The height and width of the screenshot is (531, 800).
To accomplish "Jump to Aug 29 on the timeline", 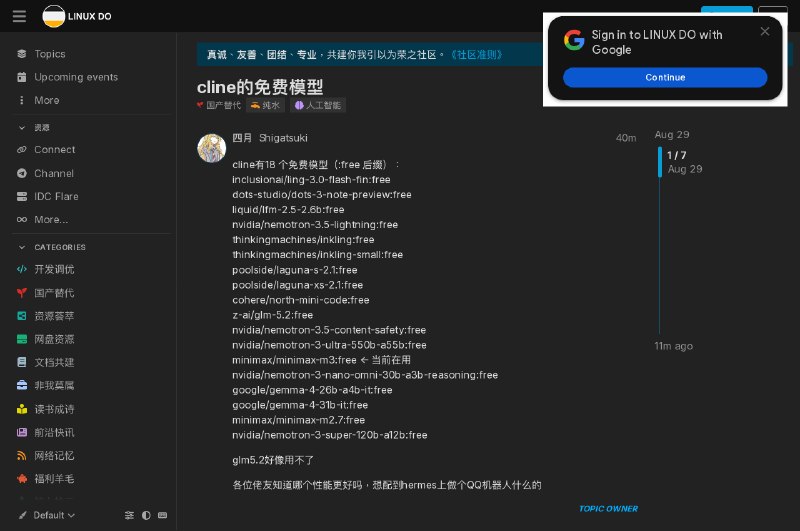I will pos(671,135).
